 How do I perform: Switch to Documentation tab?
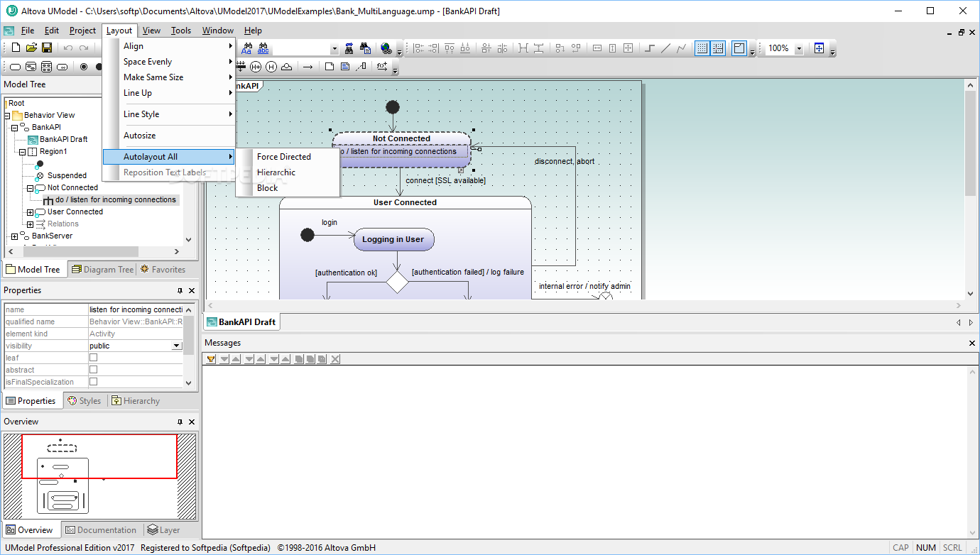pos(101,530)
